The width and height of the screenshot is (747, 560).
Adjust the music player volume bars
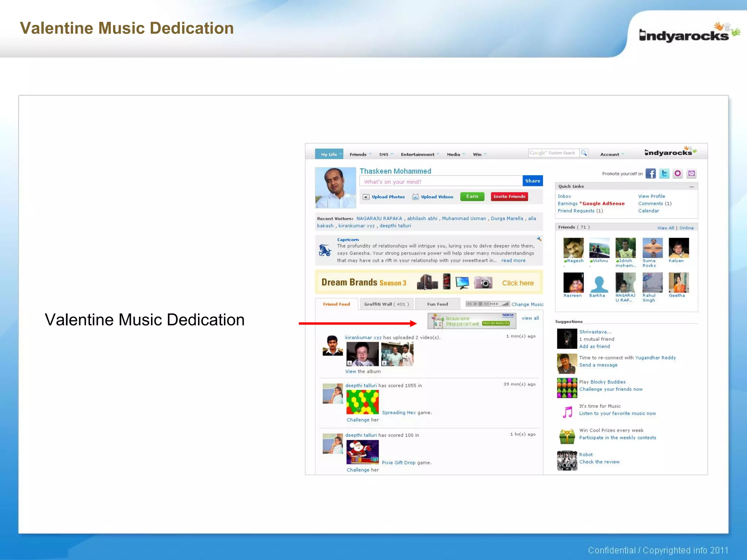505,304
